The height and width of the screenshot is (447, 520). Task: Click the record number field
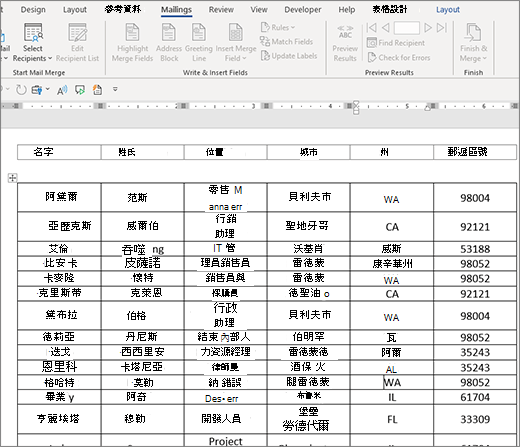click(406, 28)
